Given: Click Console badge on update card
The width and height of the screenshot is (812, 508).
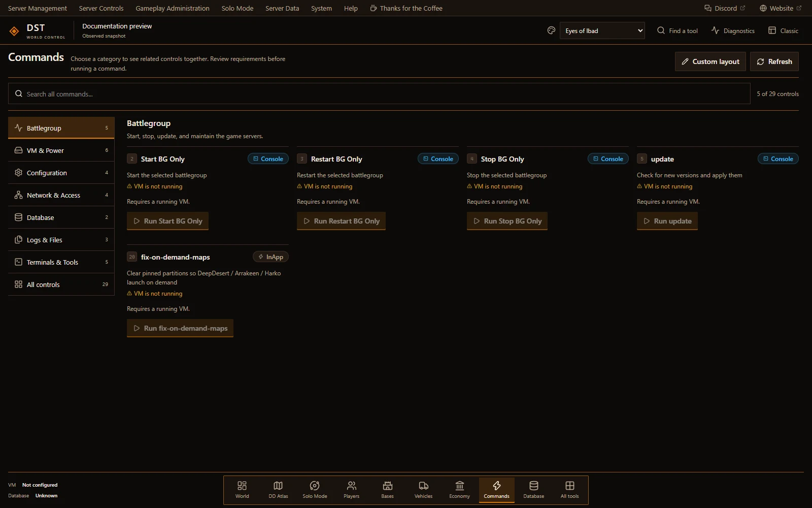Looking at the screenshot, I should (x=778, y=158).
